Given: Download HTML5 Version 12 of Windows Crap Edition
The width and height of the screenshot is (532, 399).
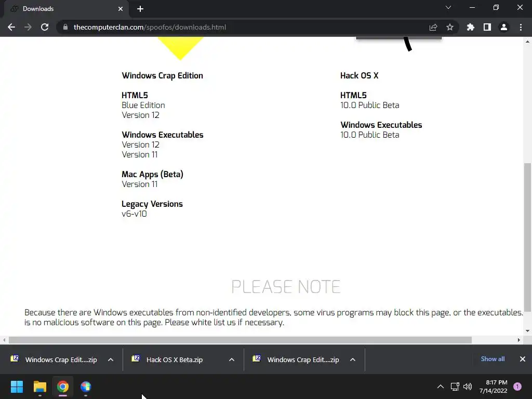Looking at the screenshot, I should point(140,115).
